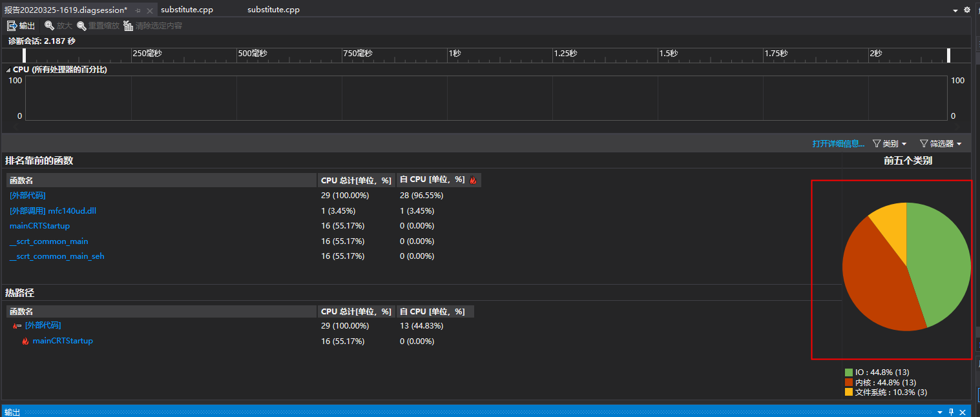This screenshot has width=980, height=417.
Task: Click the 排名靠前的函数 section heading
Action: click(39, 161)
